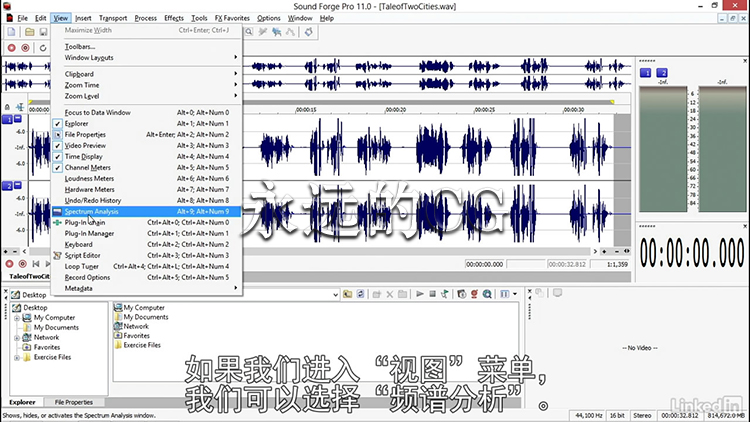750x422 pixels.
Task: Click the TaleofTwoCities file tab
Action: click(x=29, y=277)
